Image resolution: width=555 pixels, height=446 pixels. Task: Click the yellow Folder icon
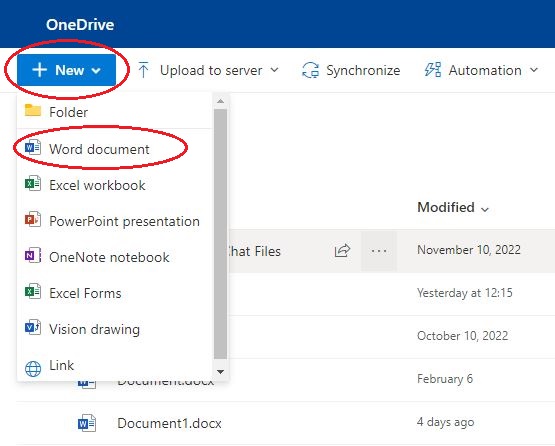[x=33, y=110]
